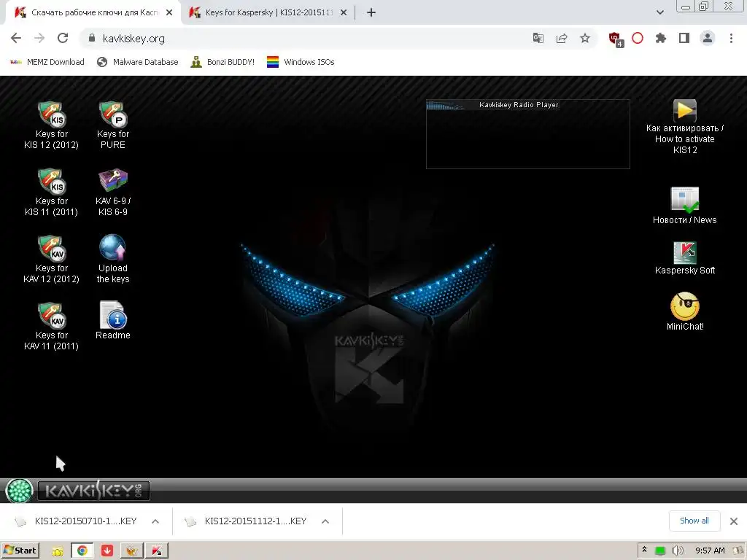
Task: Open a new browser tab
Action: [x=371, y=12]
